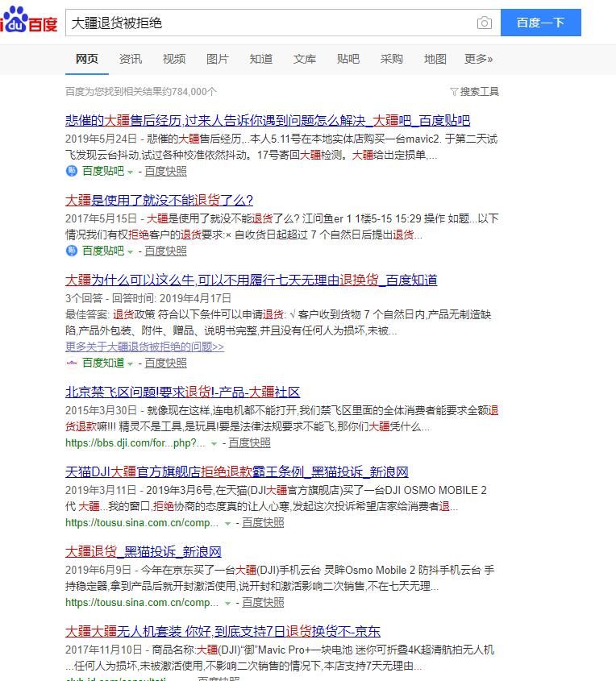Expand the 更多» menu
This screenshot has width=616, height=681.
(478, 59)
